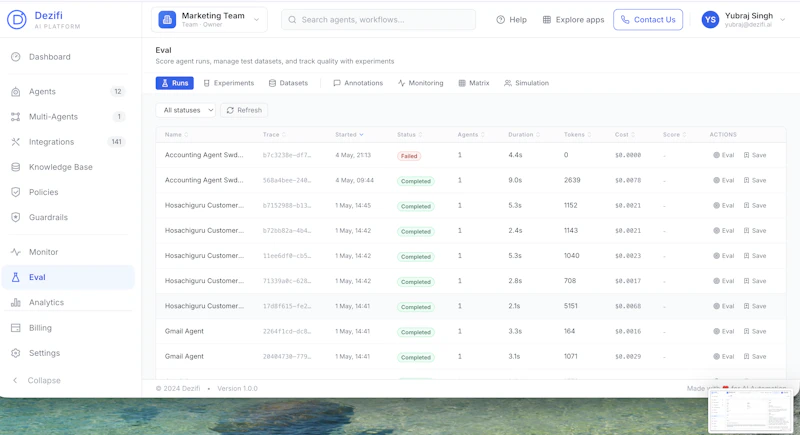Open Explore apps
The image size is (800, 435).
click(573, 20)
